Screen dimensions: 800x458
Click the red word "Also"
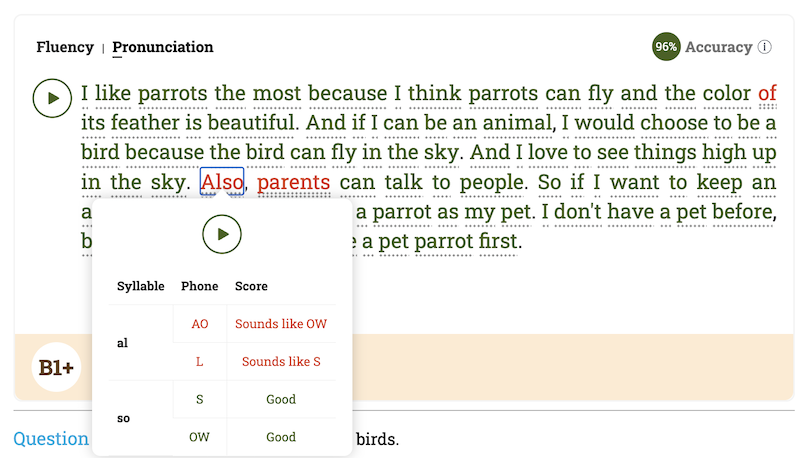click(222, 183)
